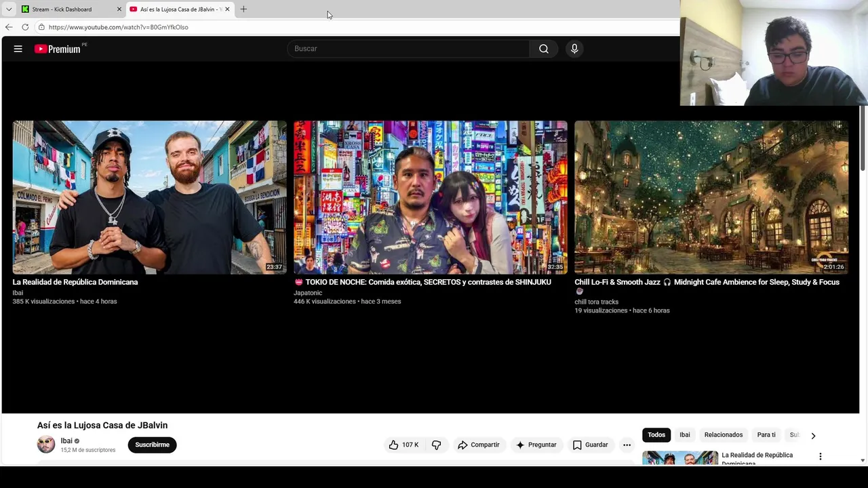The height and width of the screenshot is (488, 868).
Task: Open Ibai channel avatar
Action: [x=46, y=445]
